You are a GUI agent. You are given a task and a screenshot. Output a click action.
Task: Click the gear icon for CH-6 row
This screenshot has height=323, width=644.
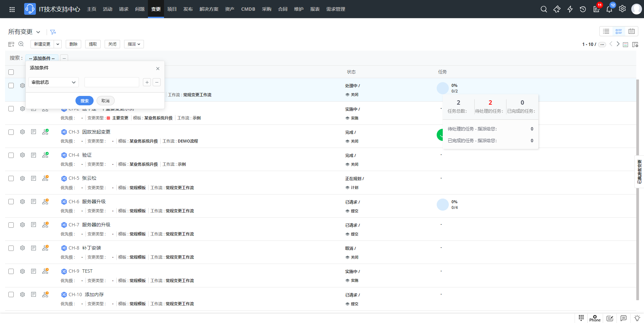point(22,202)
